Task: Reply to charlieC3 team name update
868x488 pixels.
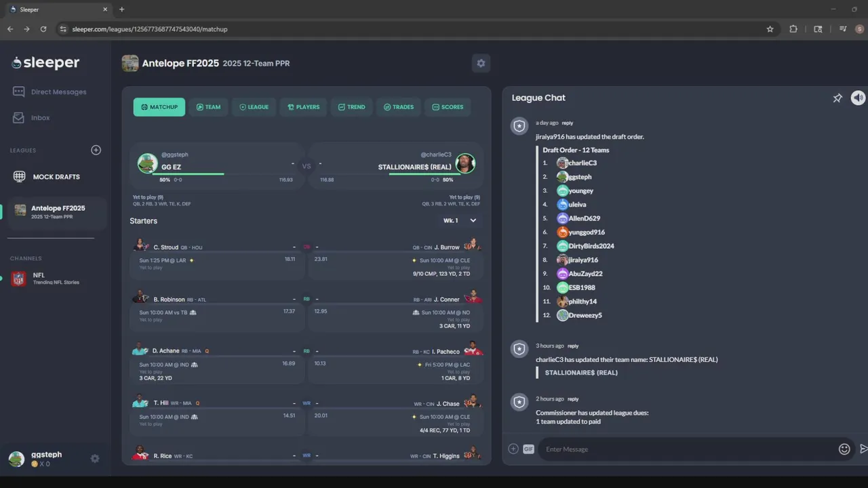Action: tap(573, 346)
